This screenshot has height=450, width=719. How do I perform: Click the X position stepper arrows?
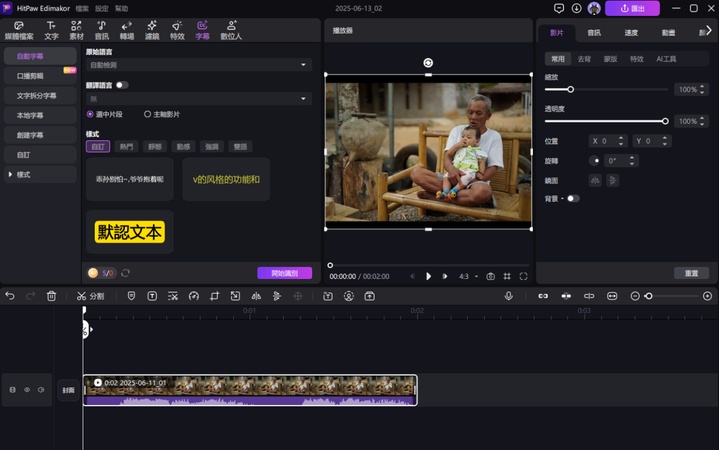[621, 141]
